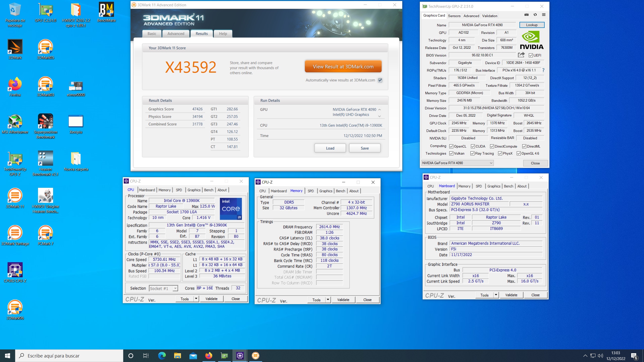This screenshot has height=362, width=644.
Task: Launch HWBOT Unigine Heaven Bench shortcut
Action: tap(46, 201)
